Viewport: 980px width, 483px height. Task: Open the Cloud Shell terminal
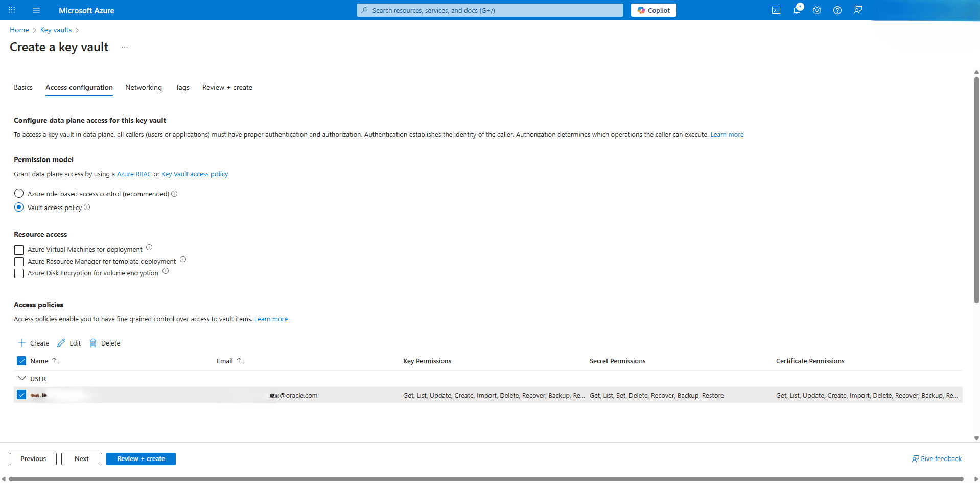tap(776, 10)
